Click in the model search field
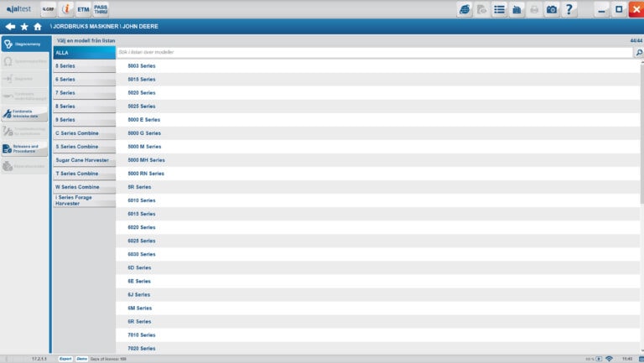The image size is (644, 363). 374,52
